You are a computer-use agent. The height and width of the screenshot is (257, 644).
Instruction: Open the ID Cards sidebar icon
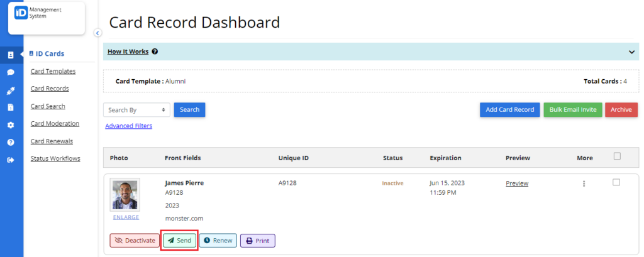(11, 55)
